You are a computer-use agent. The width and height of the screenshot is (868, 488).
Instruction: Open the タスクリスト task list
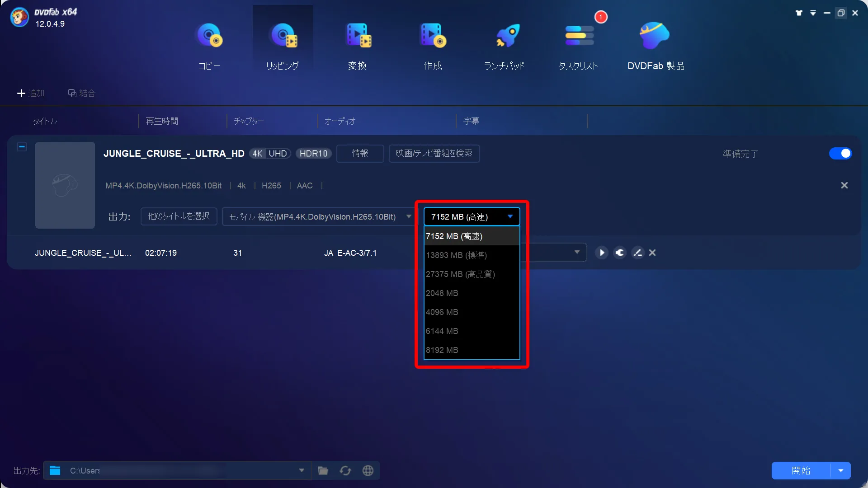(x=579, y=46)
